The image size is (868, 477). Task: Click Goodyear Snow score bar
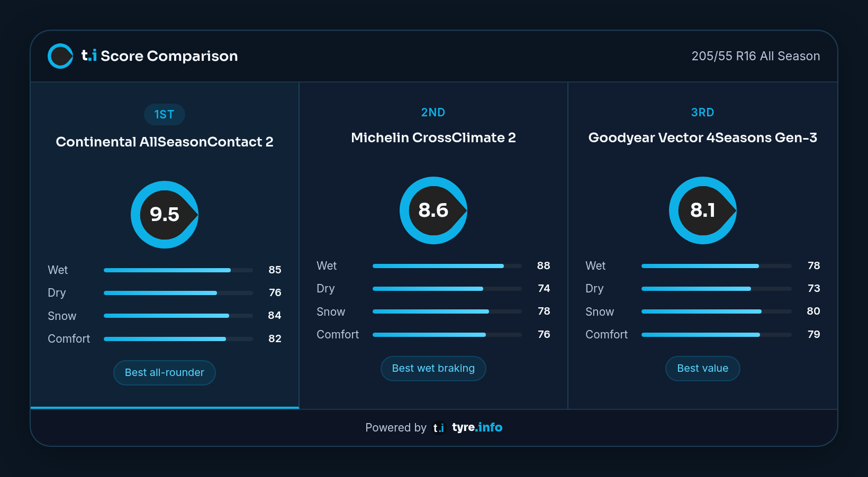[x=717, y=311]
